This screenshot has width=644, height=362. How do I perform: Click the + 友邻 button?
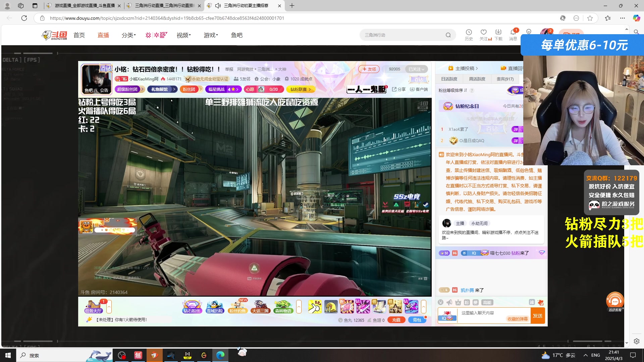point(369,69)
